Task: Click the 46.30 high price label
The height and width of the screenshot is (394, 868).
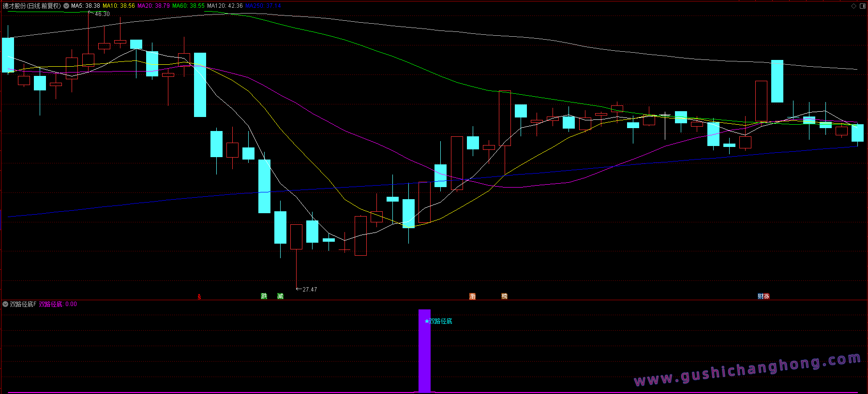Action: pyautogui.click(x=102, y=14)
